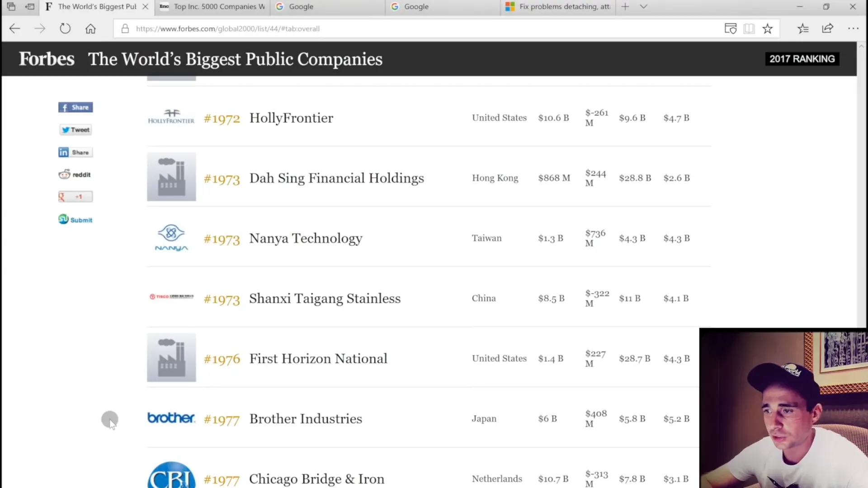Image resolution: width=868 pixels, height=488 pixels.
Task: Click the Dah Sing placeholder factory image
Action: (171, 177)
